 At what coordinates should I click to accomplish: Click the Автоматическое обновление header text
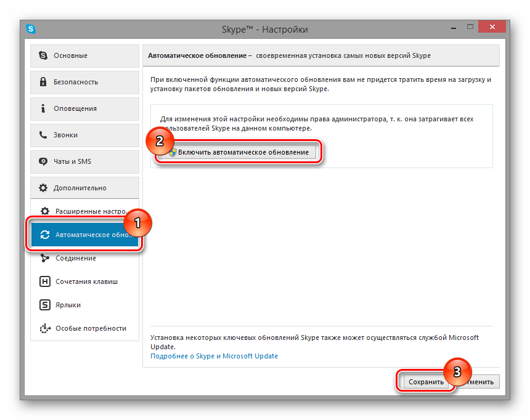(197, 55)
